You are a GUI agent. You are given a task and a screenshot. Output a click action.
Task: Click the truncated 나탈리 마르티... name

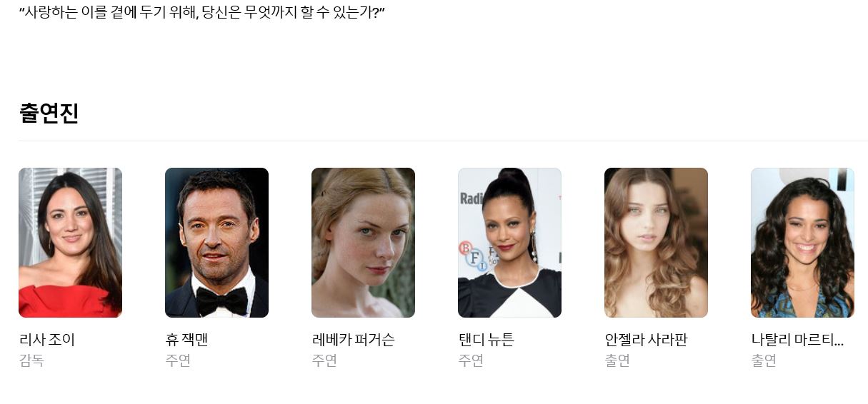(798, 340)
